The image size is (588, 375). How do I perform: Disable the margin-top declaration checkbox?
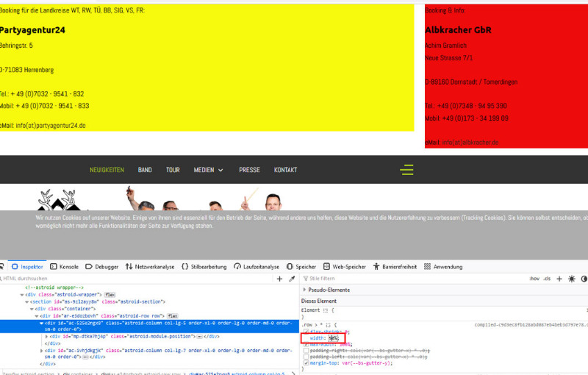[306, 363]
